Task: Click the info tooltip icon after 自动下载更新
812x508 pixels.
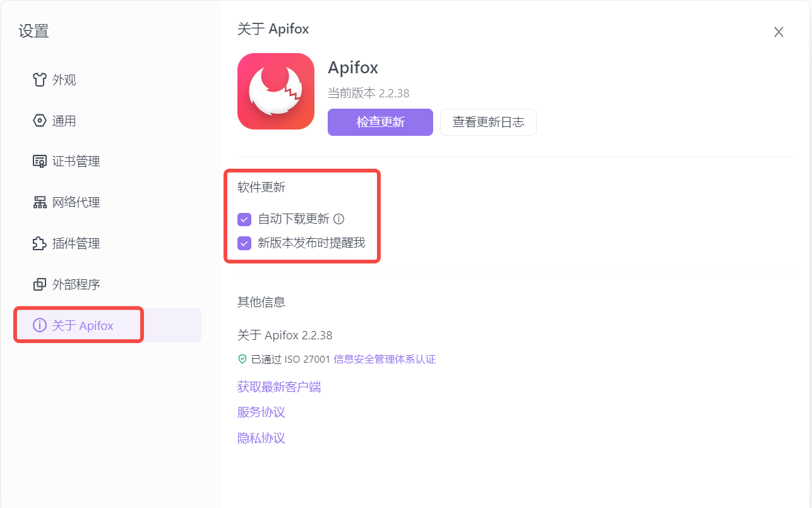Action: pos(339,219)
